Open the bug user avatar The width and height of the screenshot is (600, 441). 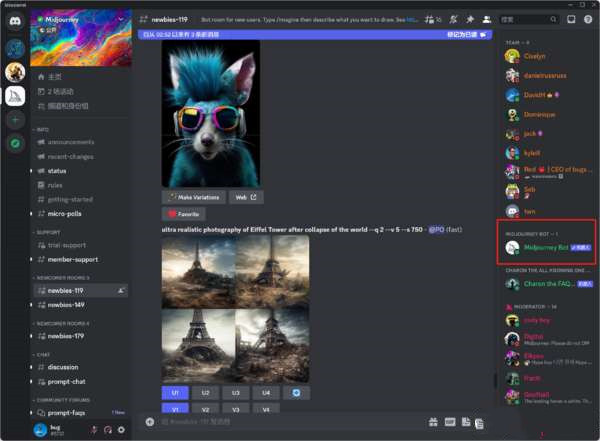41,430
